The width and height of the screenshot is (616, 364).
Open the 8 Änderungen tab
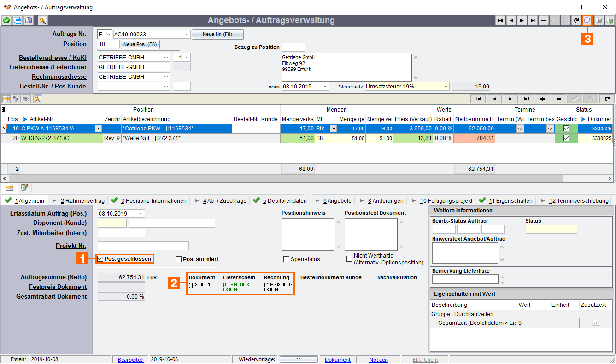(x=381, y=200)
